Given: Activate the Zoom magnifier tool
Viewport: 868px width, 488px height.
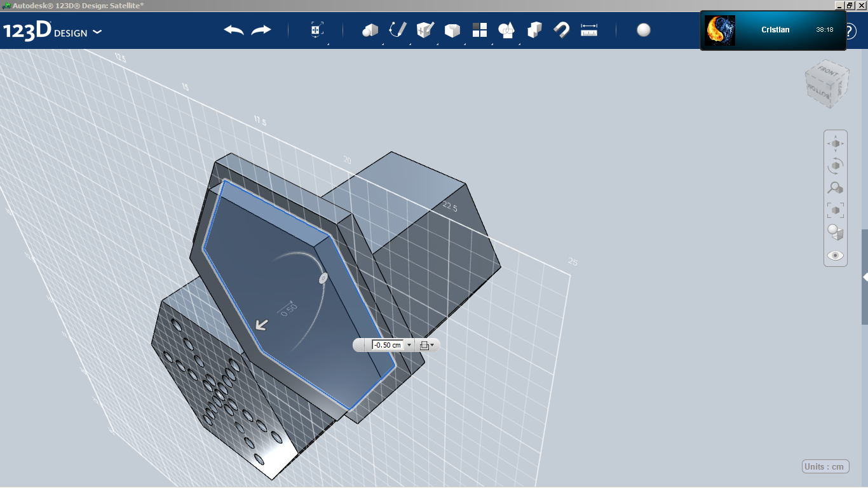Looking at the screenshot, I should tap(836, 188).
